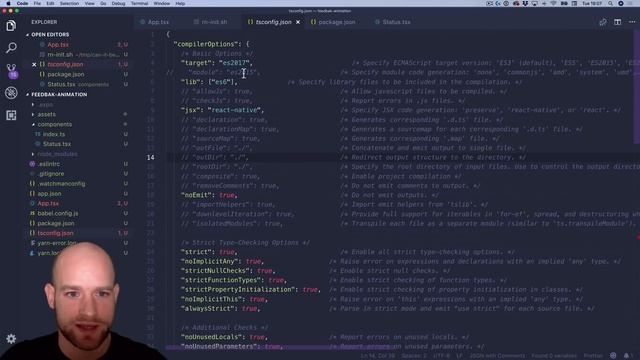Screen dimensions: 640x360
Task: Open the Terminal menu
Action: pyautogui.click(x=139, y=3)
